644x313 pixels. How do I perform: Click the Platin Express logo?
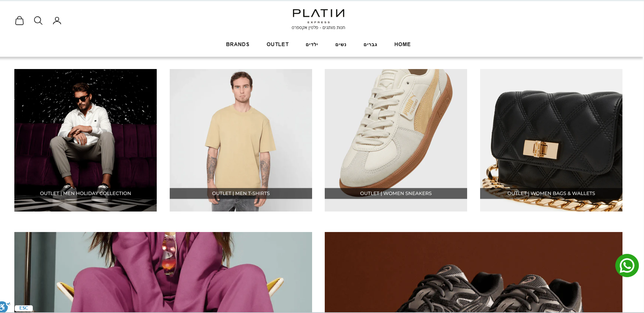click(x=318, y=16)
